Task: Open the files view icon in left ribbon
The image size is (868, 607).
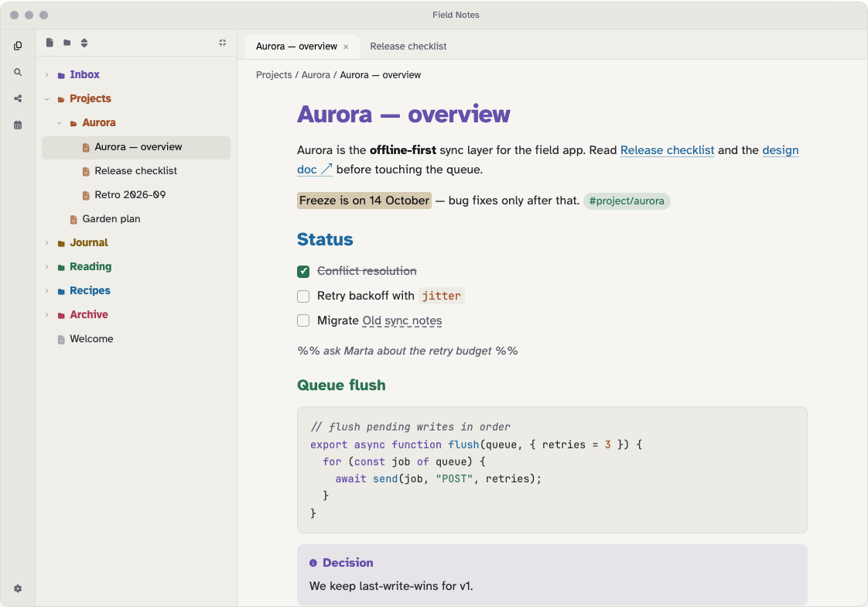Action: (x=18, y=46)
